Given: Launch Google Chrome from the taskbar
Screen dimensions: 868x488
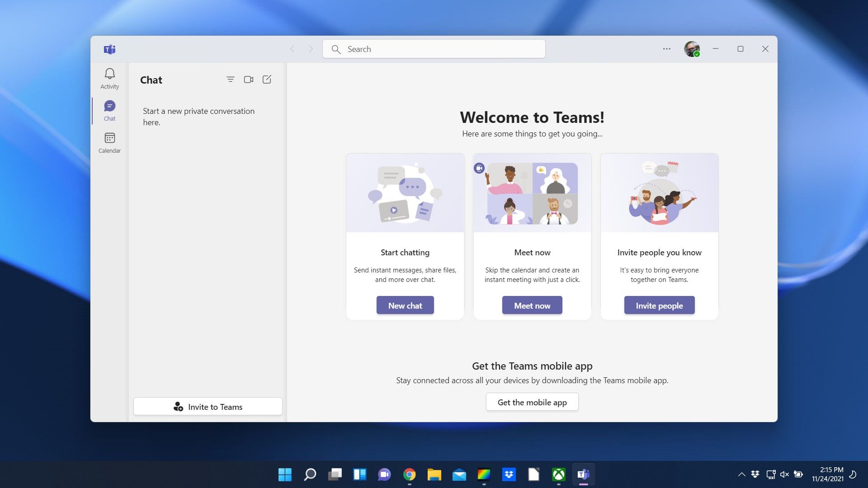Looking at the screenshot, I should coord(410,474).
